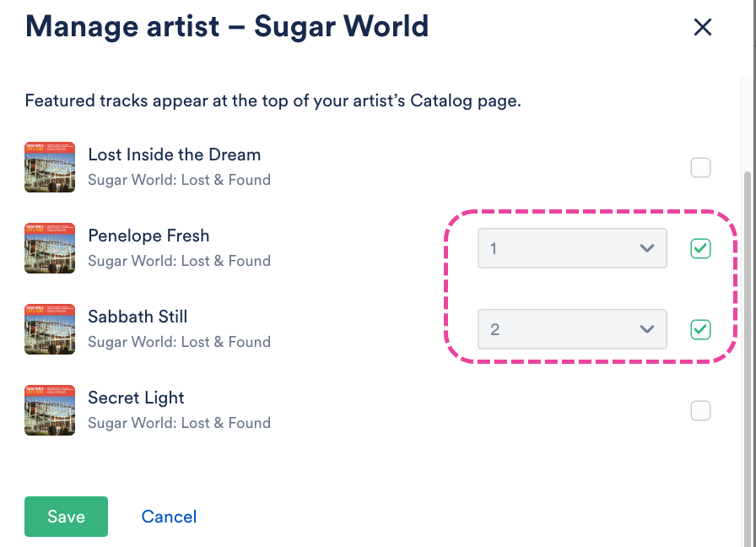
Task: Click Penelope Fresh album art thumbnail
Action: pos(50,248)
